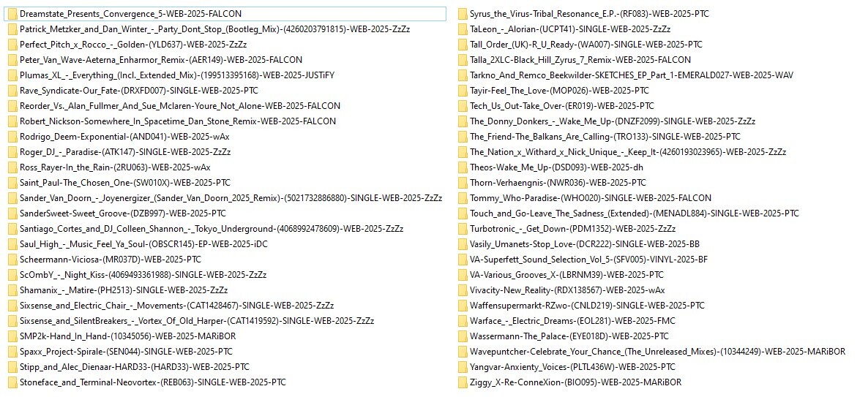Click folder icon beside Patrick_Metzker_and_Dan_Winter Party_Dont_Stop
868x397 pixels.
tap(12, 29)
